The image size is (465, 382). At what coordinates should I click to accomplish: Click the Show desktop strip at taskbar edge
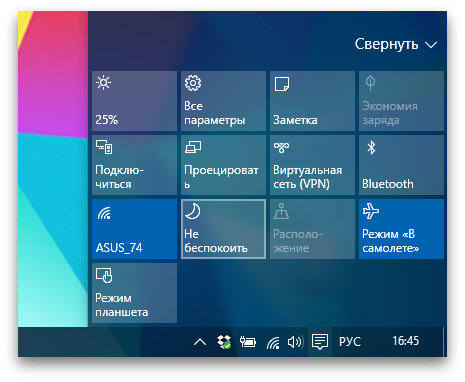pos(445,342)
